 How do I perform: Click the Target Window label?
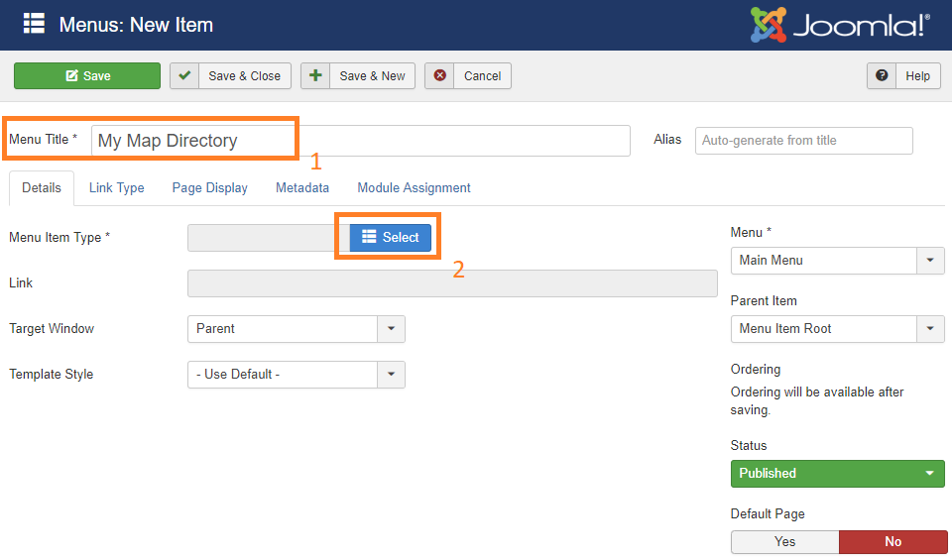pos(52,329)
